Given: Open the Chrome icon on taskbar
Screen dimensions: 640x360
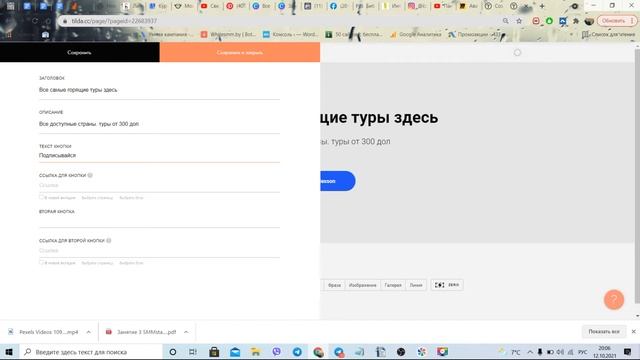Looking at the screenshot, I should 318,352.
